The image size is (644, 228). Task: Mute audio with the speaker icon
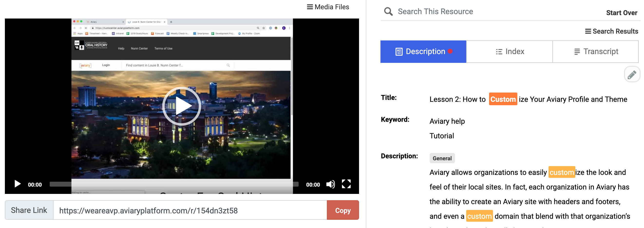(x=331, y=184)
